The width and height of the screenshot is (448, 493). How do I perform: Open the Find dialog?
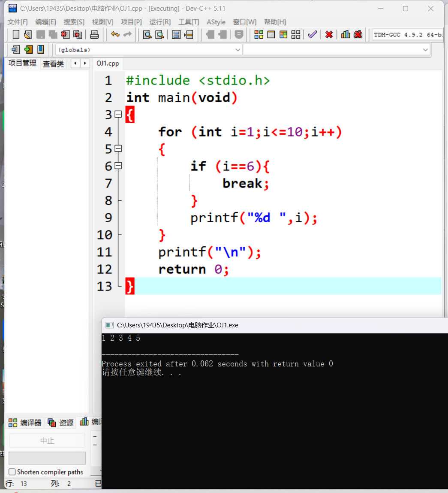pos(147,35)
